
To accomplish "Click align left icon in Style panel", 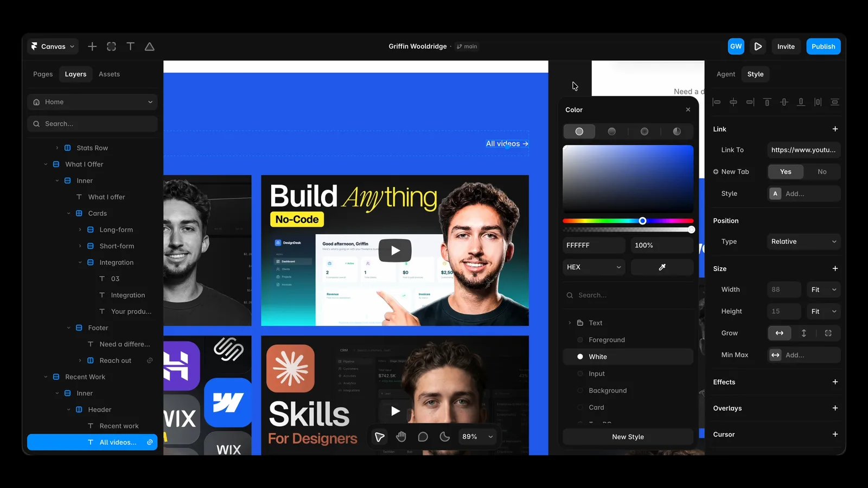I will point(717,102).
